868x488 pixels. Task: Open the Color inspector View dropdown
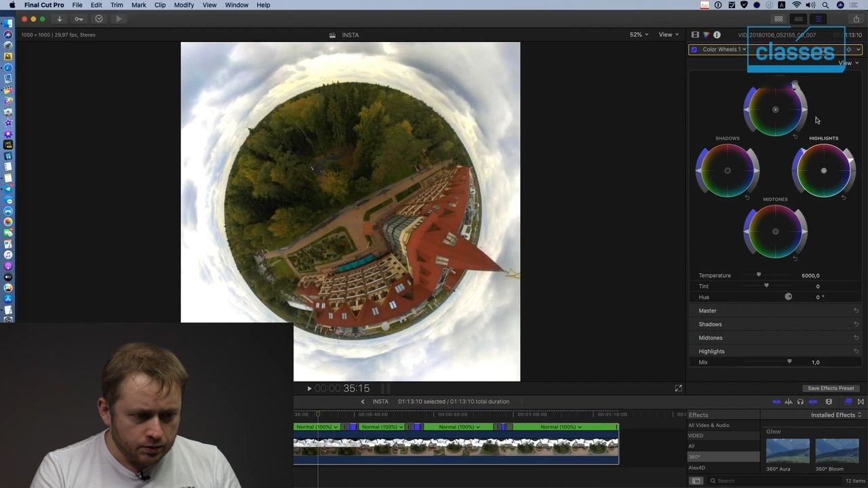(x=848, y=63)
